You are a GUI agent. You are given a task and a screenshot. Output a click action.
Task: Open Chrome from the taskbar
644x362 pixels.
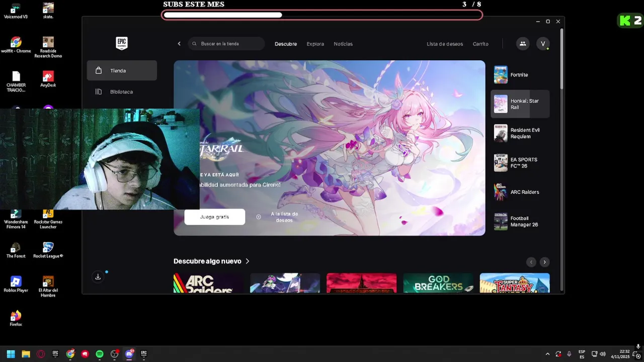pos(70,354)
